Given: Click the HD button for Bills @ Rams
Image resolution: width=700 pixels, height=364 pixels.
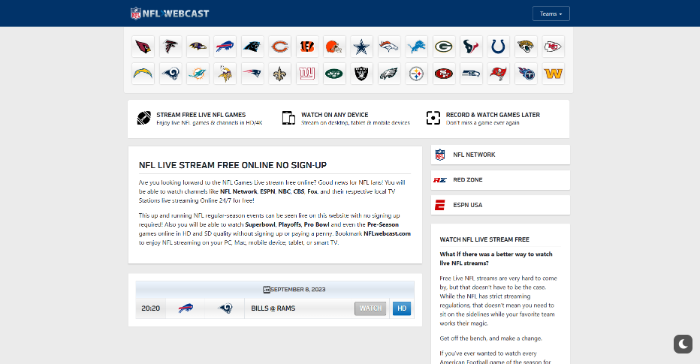Looking at the screenshot, I should tap(402, 308).
